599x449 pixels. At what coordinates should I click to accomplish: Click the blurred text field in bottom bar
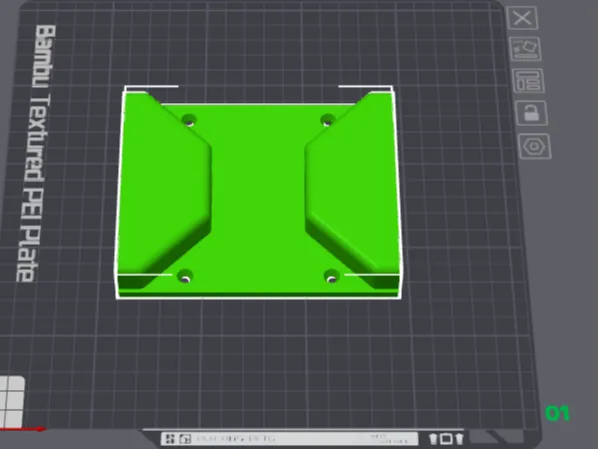289,439
